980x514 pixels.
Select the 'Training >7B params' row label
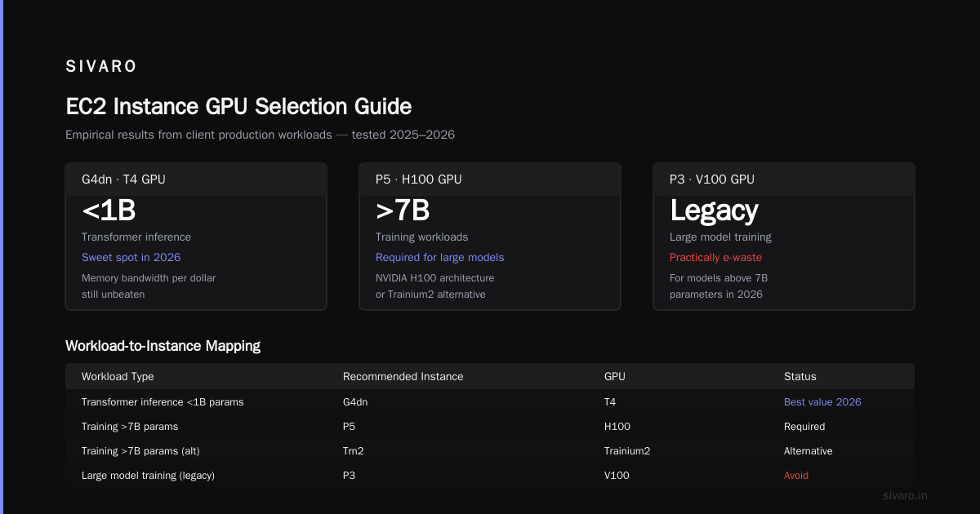[x=130, y=427]
